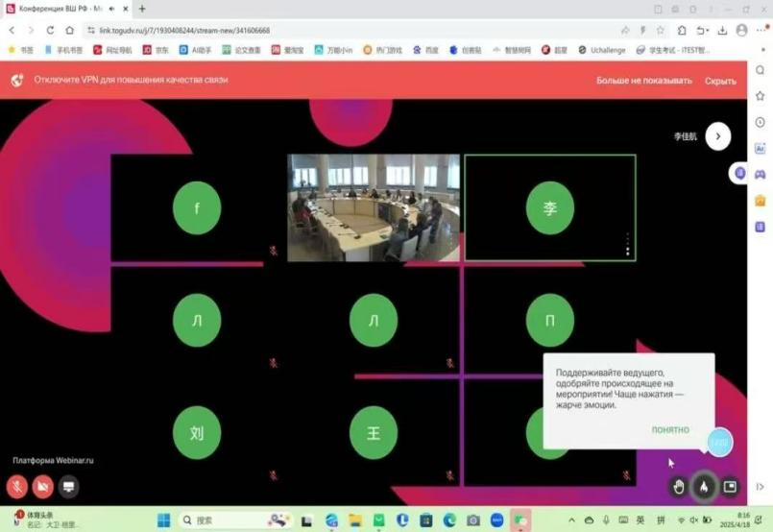Click the address bar with link.togudv.ru URL
Screen dimensions: 773x532
coord(184,31)
